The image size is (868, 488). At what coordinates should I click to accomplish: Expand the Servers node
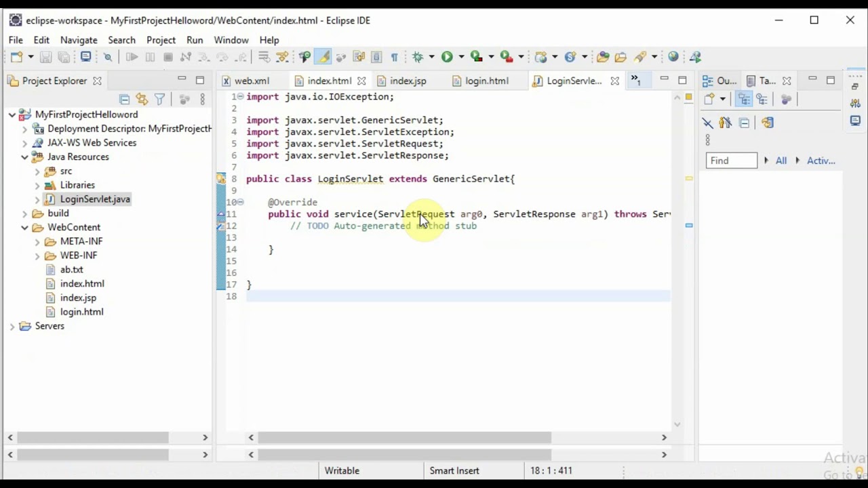click(x=12, y=327)
